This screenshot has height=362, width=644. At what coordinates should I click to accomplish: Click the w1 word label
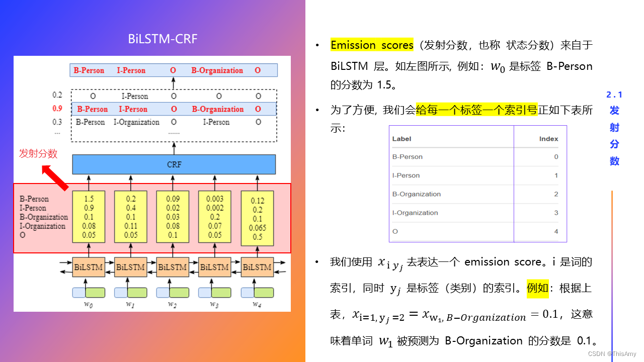tap(131, 304)
